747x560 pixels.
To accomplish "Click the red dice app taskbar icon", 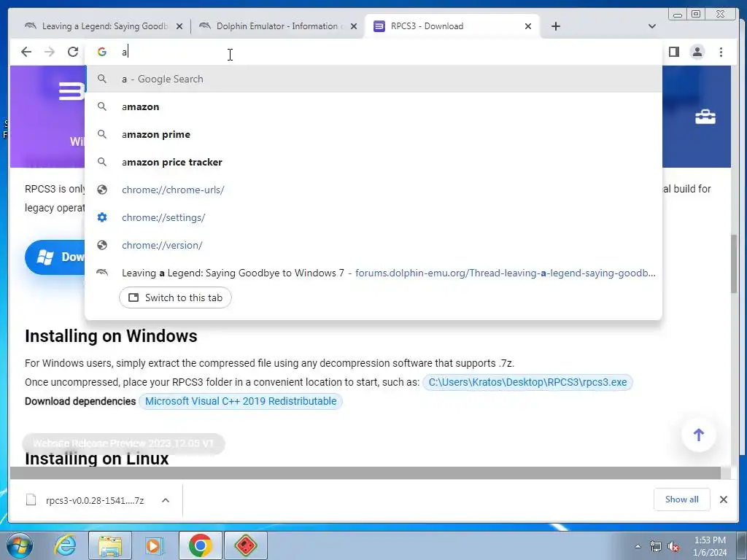I will coord(246,545).
